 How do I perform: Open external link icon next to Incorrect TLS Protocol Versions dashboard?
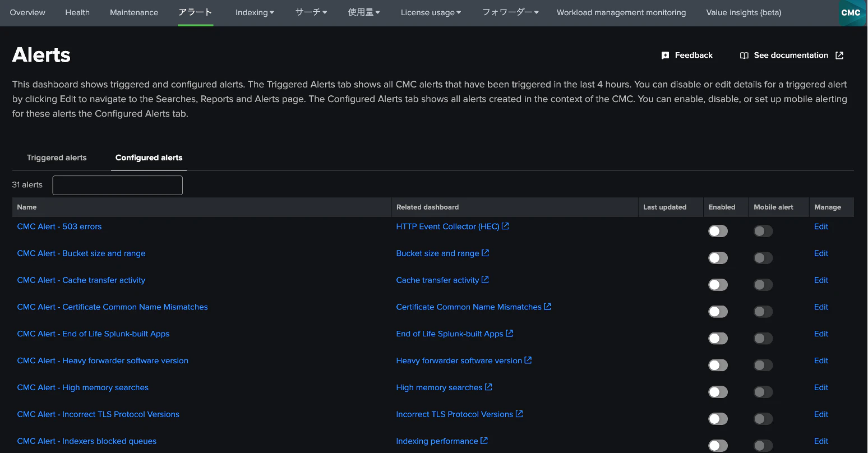[519, 414]
